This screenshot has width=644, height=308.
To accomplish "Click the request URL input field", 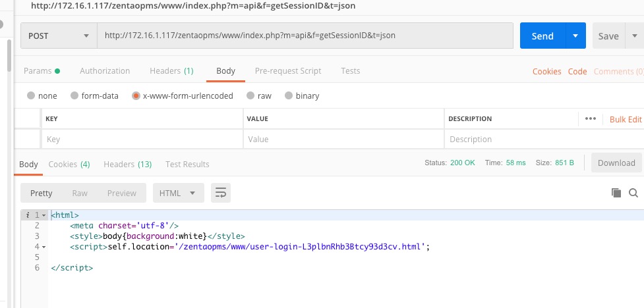I will (x=305, y=36).
